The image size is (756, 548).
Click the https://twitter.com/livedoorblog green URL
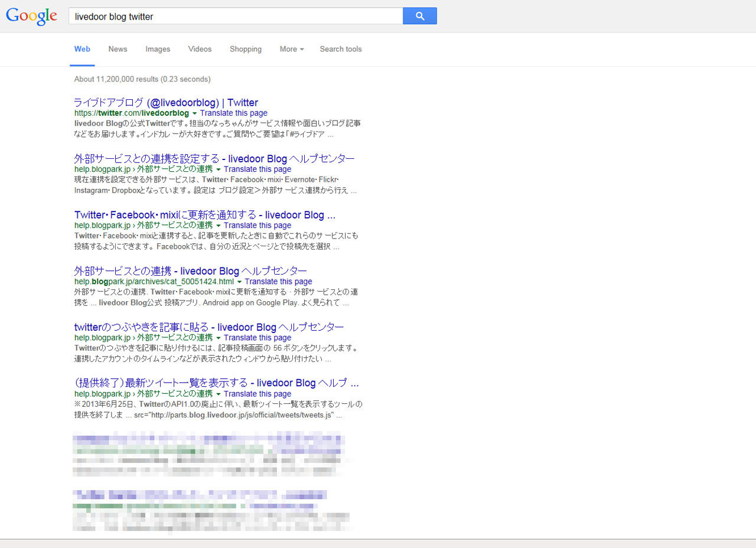[x=132, y=113]
